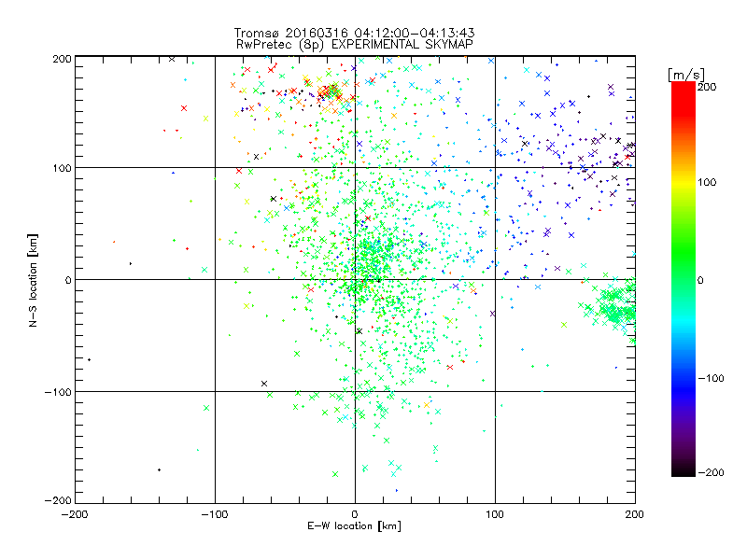The width and height of the screenshot is (747, 560).
Task: Click the y-axis tick label '100'
Action: pyautogui.click(x=62, y=168)
